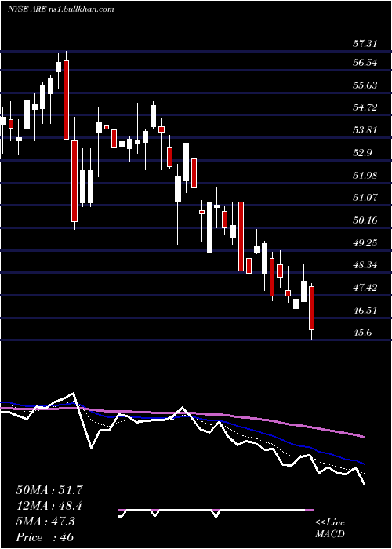Screen dimensions: 392x549
Task: Click the 50MA : 51.7 readout
Action: 49,490
